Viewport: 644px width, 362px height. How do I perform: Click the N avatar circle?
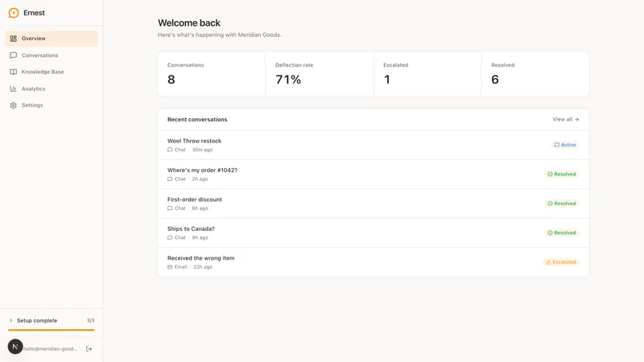(15, 347)
